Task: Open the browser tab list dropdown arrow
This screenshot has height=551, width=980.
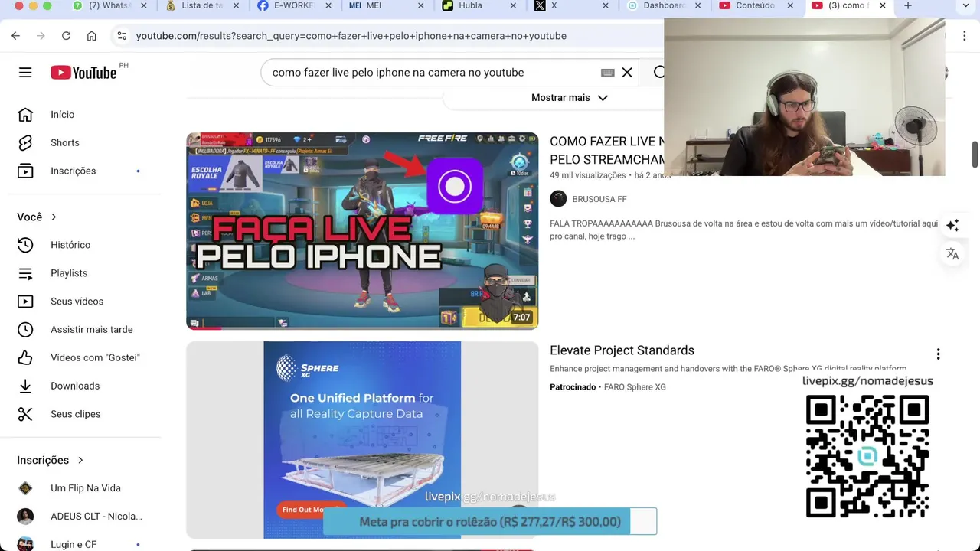Action: coord(965,5)
